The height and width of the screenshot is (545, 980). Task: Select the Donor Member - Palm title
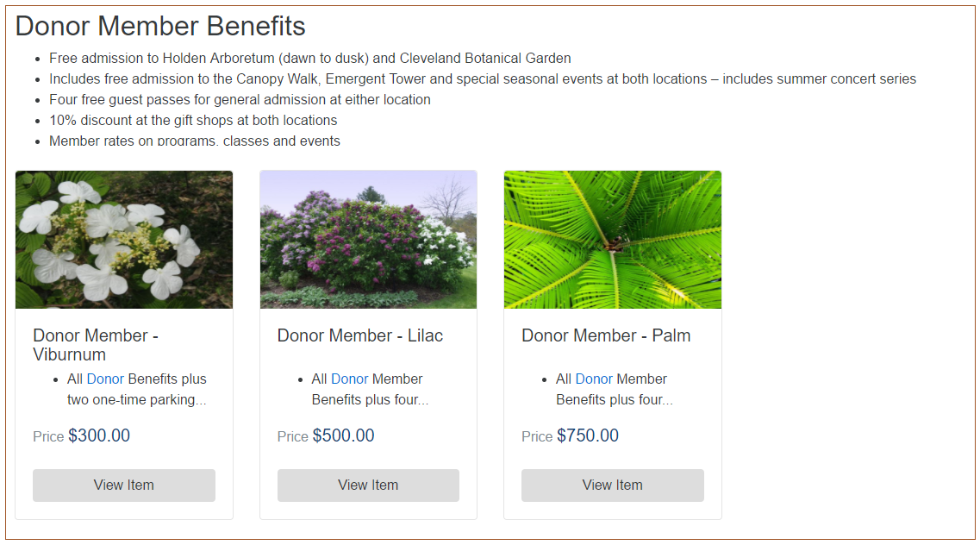click(x=606, y=335)
